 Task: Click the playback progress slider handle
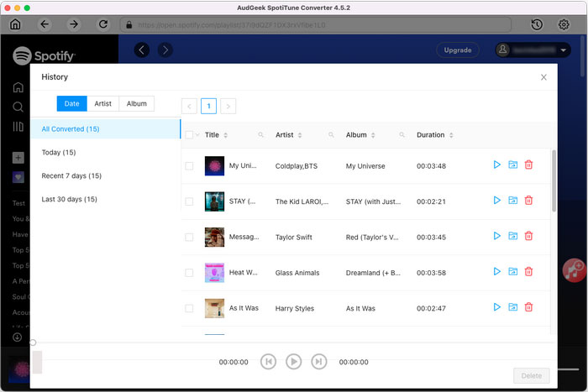click(x=33, y=342)
